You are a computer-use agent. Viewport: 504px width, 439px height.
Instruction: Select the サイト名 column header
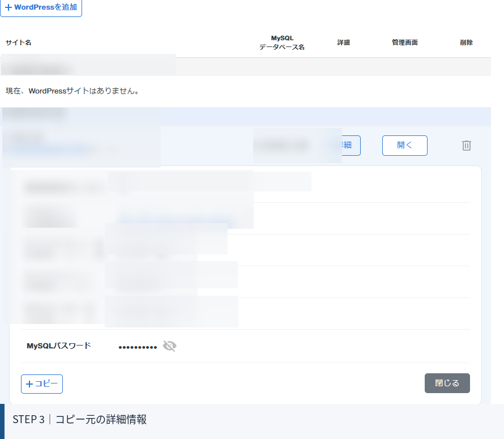[x=18, y=42]
